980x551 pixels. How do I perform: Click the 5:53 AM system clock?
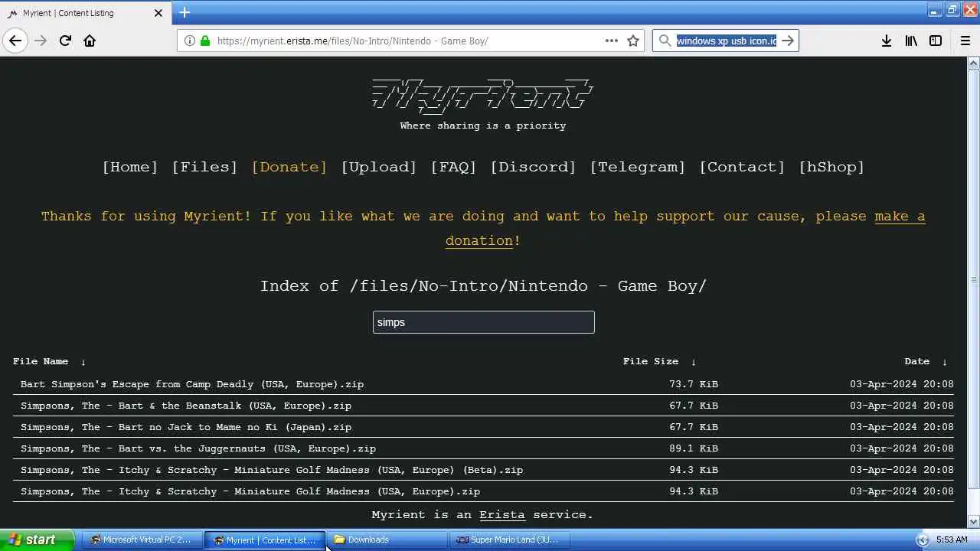point(952,540)
